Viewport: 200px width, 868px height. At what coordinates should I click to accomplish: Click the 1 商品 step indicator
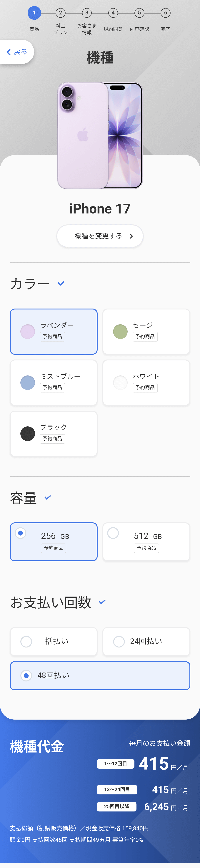point(34,13)
